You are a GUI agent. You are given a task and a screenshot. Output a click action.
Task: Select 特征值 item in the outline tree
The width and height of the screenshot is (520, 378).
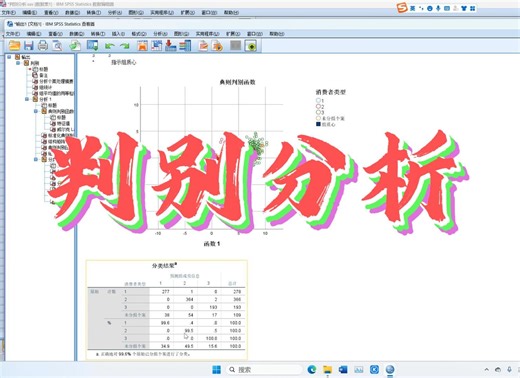tap(63, 124)
